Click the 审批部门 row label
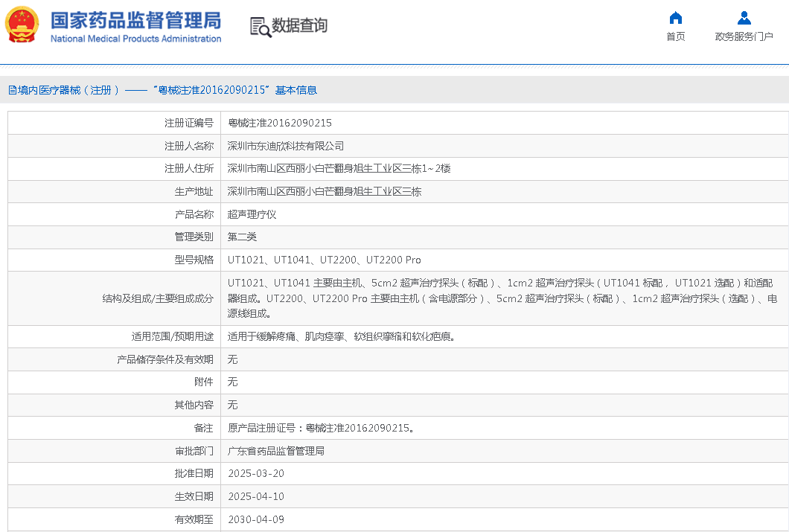Viewport: 789px width, 532px height. 194,451
